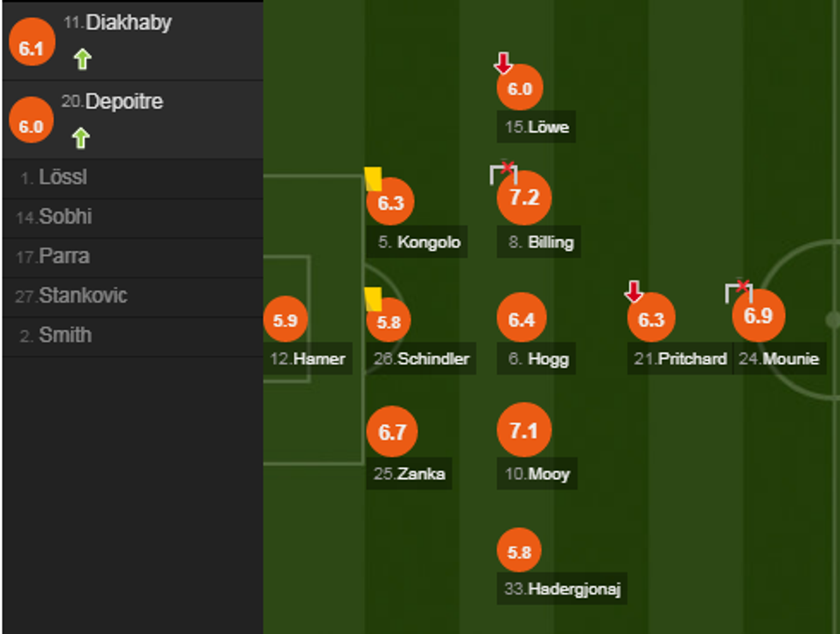Click Zanka's 6.7 rating badge

(392, 433)
